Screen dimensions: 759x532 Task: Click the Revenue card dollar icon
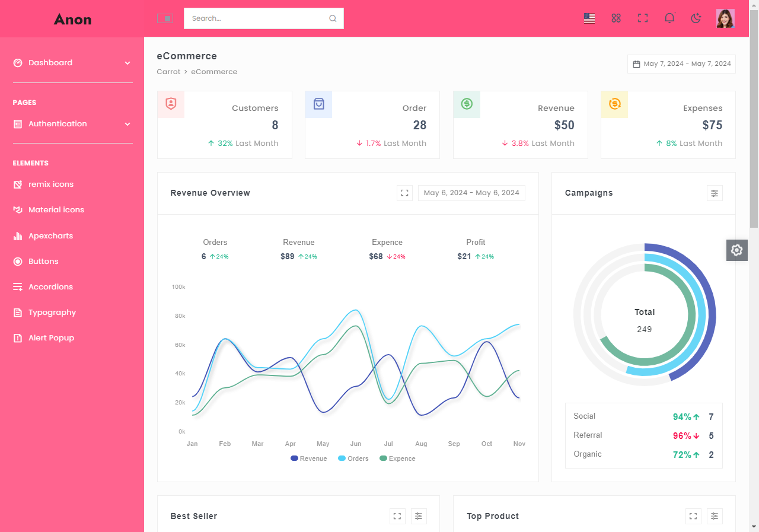pos(467,104)
